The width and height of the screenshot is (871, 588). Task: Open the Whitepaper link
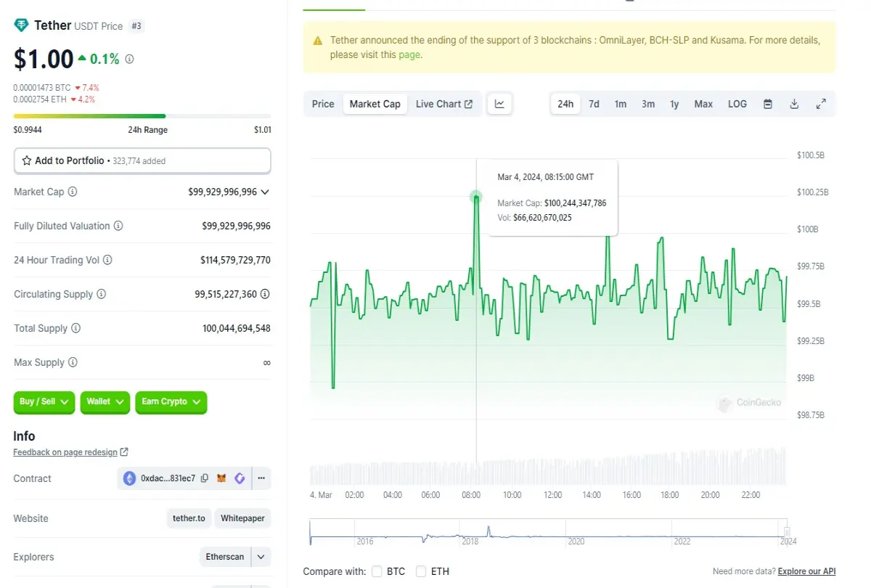tap(243, 518)
